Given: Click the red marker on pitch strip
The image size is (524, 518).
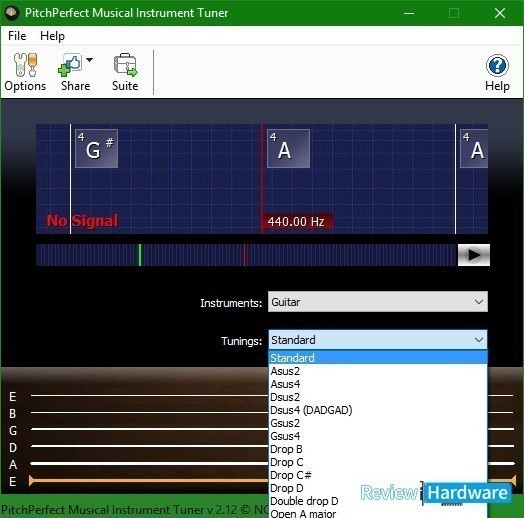Looking at the screenshot, I should [245, 255].
